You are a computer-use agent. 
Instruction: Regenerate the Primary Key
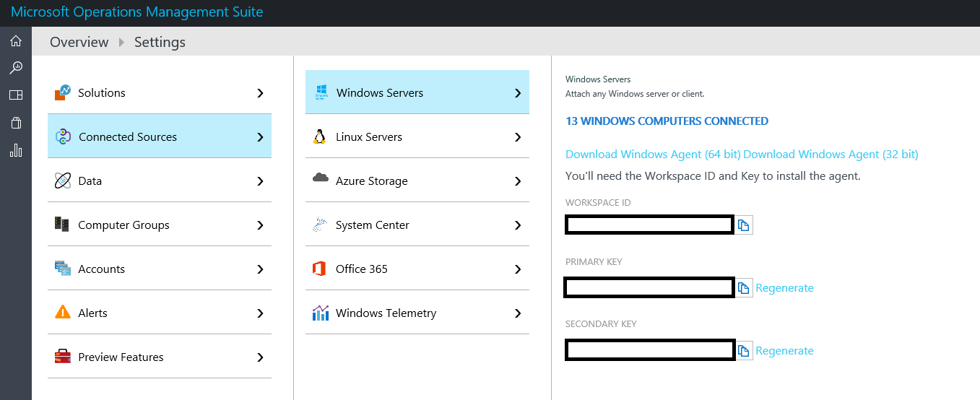[784, 288]
